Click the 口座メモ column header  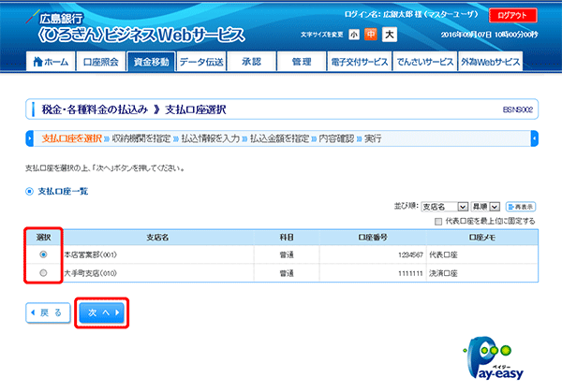(x=482, y=238)
